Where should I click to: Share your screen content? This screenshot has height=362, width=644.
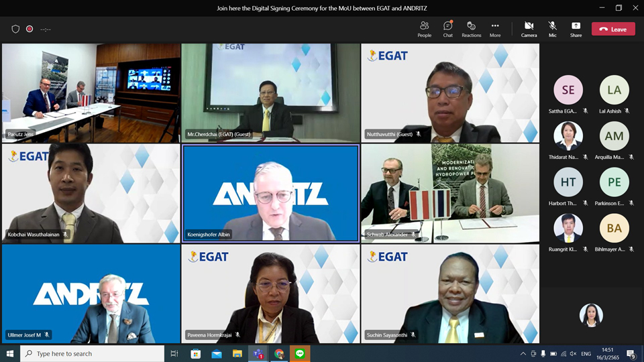pyautogui.click(x=576, y=29)
